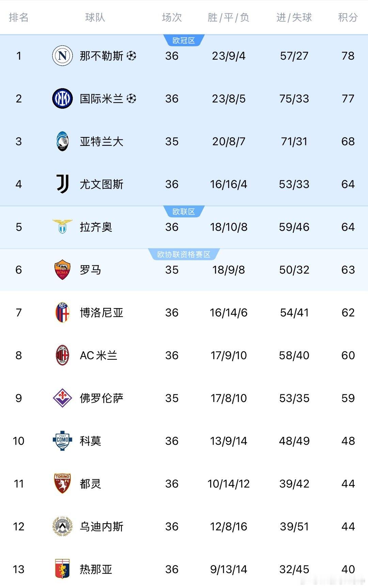Open the 那不勒斯 team name link
The image size is (368, 588).
102,56
